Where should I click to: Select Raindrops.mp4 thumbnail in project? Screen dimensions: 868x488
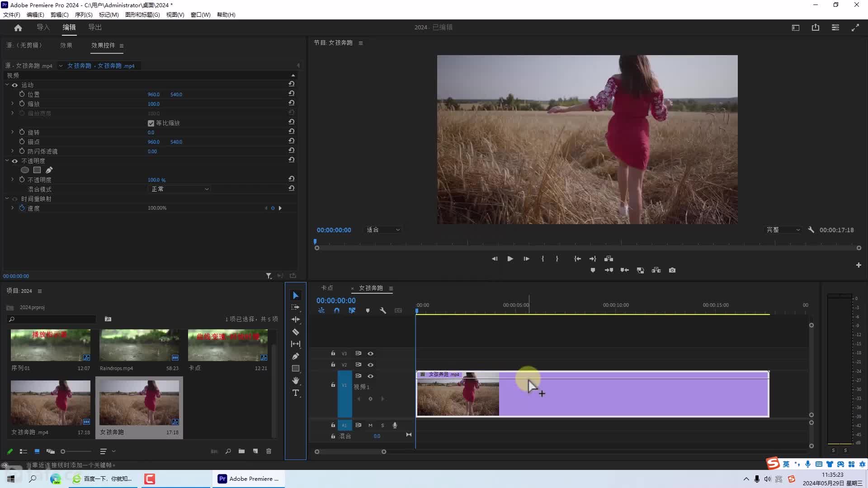139,345
